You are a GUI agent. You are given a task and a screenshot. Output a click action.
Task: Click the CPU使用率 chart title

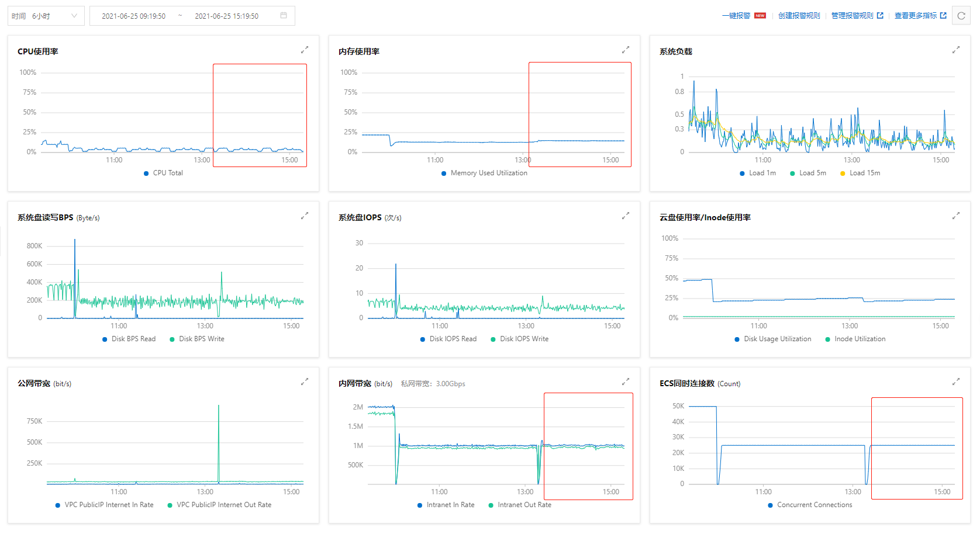[x=38, y=51]
